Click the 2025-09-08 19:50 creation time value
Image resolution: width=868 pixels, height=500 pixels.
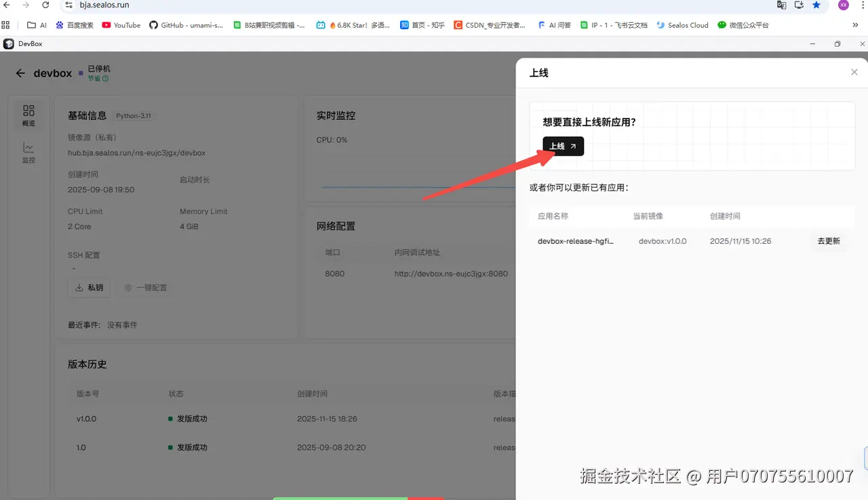[101, 190]
